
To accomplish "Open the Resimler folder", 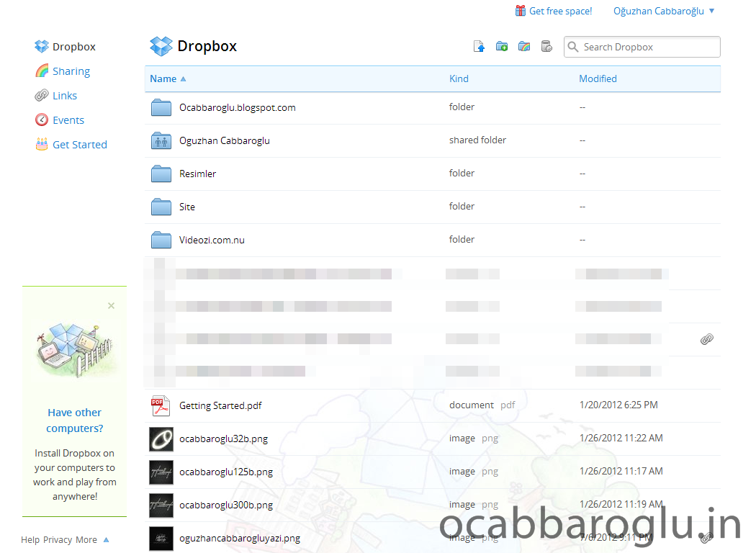I will (197, 174).
